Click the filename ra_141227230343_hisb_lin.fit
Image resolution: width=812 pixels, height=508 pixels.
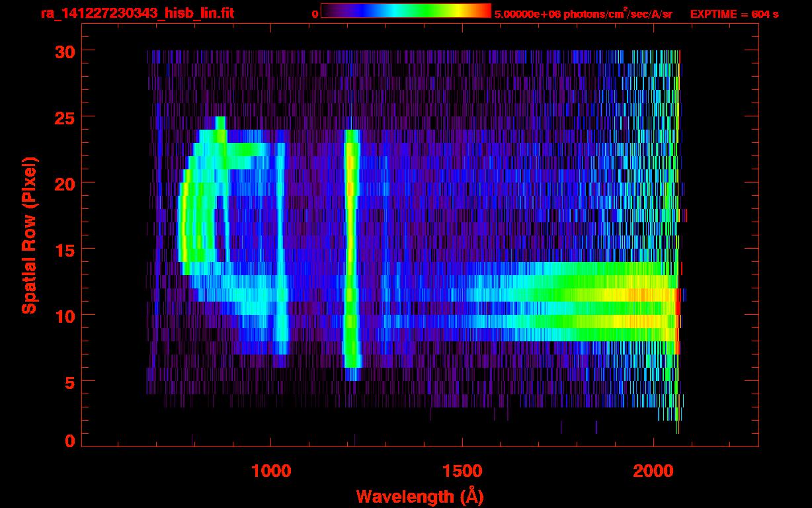coord(137,13)
